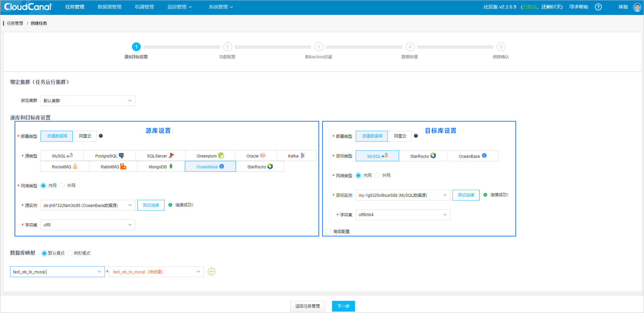Open the 监控管理 menu
The width and height of the screenshot is (644, 313).
[177, 6]
